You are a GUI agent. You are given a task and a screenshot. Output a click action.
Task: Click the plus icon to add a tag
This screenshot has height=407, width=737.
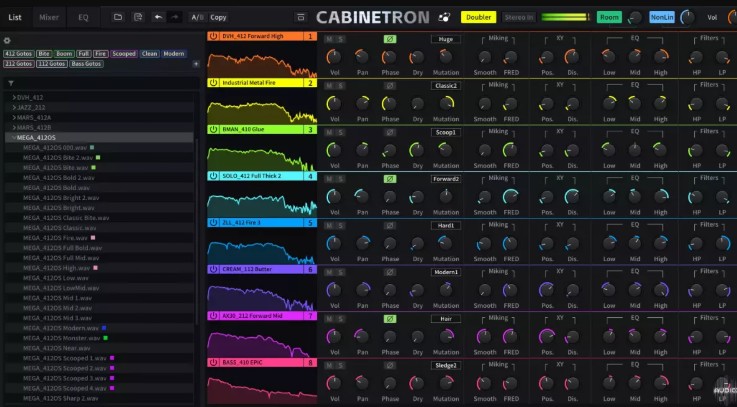pos(196,63)
